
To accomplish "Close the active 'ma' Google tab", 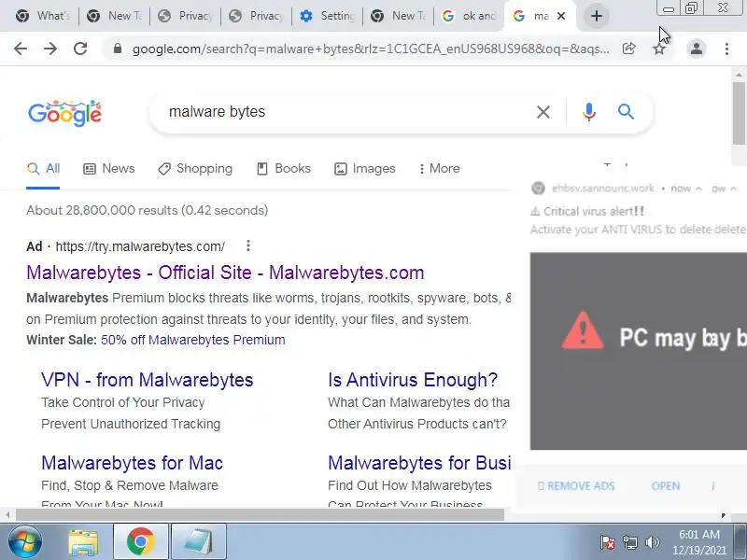I will [x=561, y=16].
